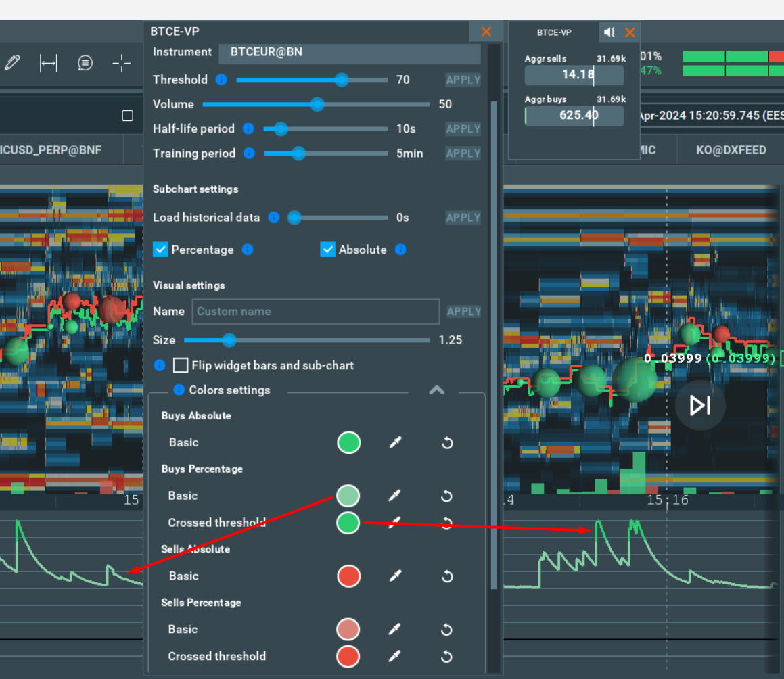Open the Threshold info tooltip icon
This screenshot has width=784, height=679.
point(221,79)
